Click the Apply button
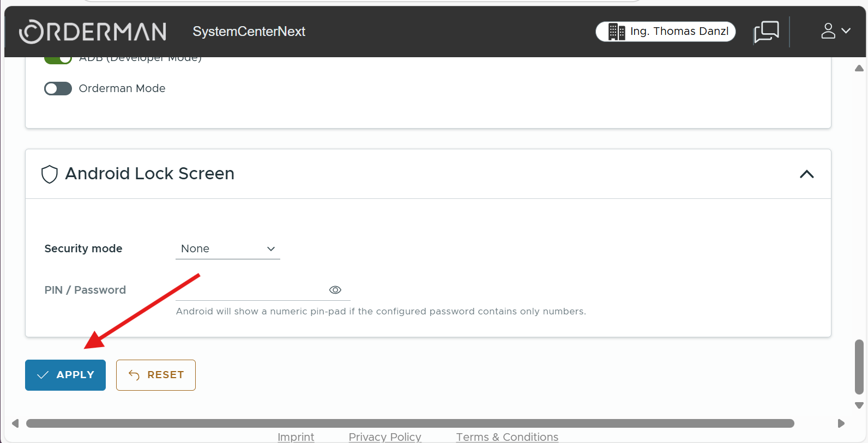The width and height of the screenshot is (868, 443). (x=65, y=375)
